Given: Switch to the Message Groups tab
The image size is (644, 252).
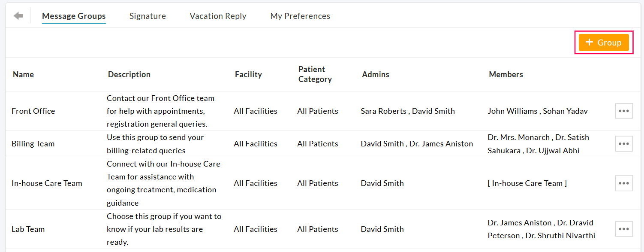Looking at the screenshot, I should point(74,16).
